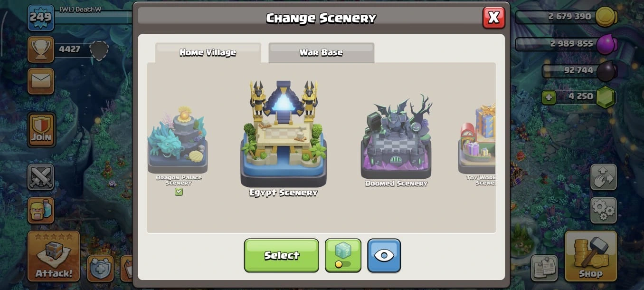Open the Shop button
The height and width of the screenshot is (290, 644).
click(591, 256)
